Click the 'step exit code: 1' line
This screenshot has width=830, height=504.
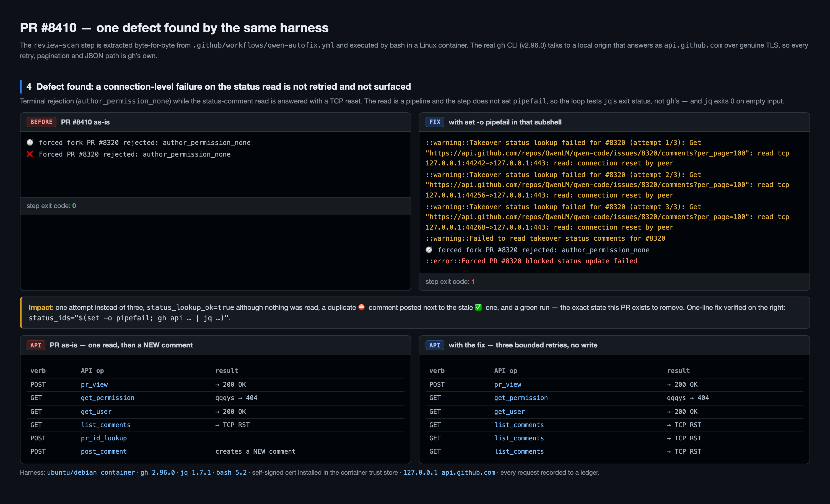tap(450, 282)
